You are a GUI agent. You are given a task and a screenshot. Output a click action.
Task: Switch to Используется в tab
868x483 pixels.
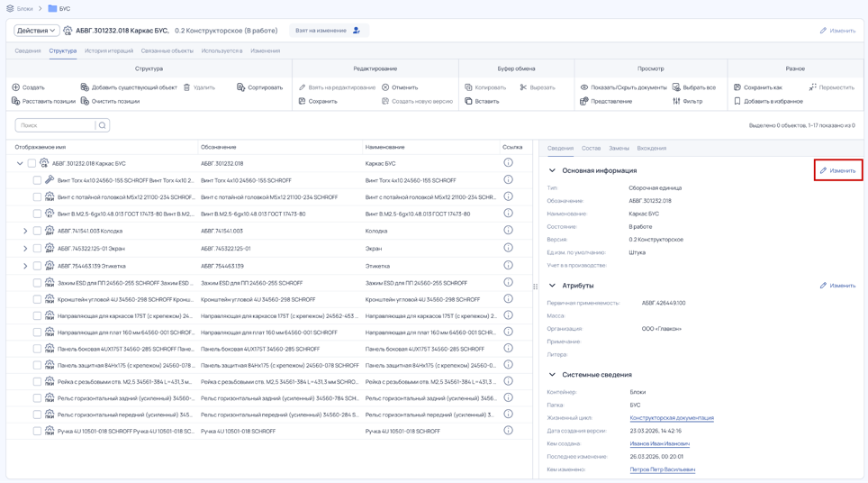click(222, 51)
